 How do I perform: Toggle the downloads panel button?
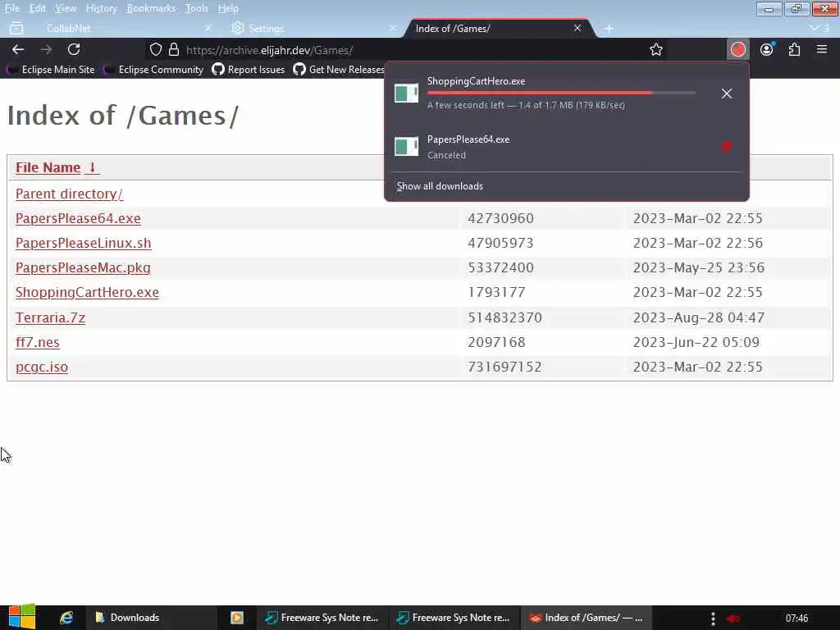pyautogui.click(x=738, y=49)
